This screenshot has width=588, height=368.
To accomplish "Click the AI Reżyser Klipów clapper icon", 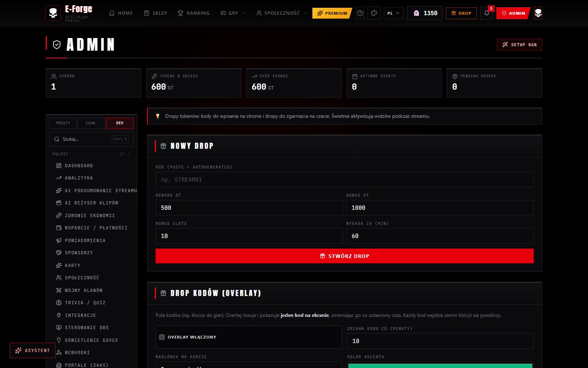I will tap(59, 203).
